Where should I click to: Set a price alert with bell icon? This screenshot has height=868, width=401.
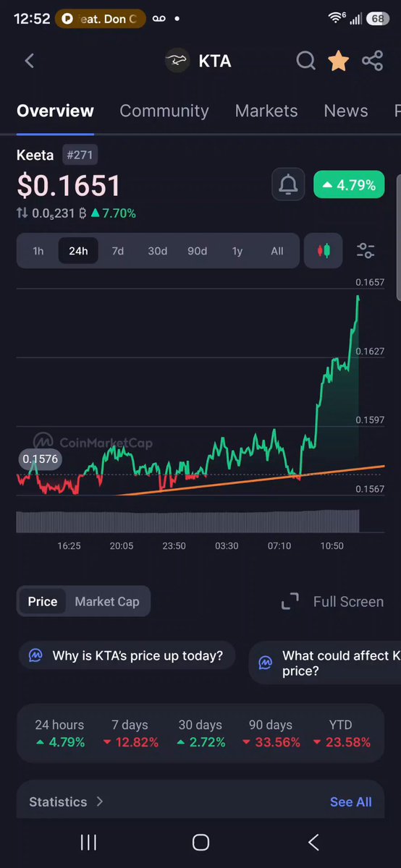coord(288,185)
